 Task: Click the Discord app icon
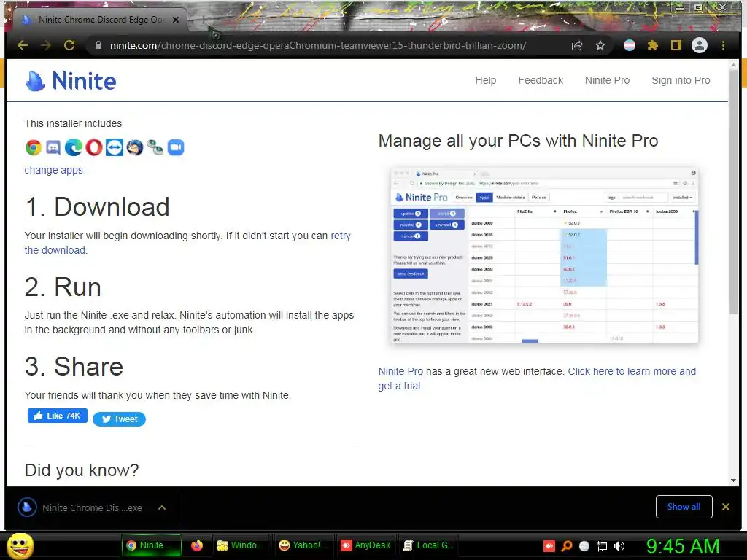click(x=53, y=147)
